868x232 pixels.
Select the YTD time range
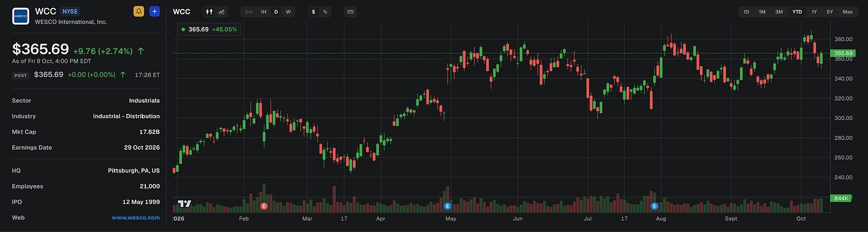[797, 11]
